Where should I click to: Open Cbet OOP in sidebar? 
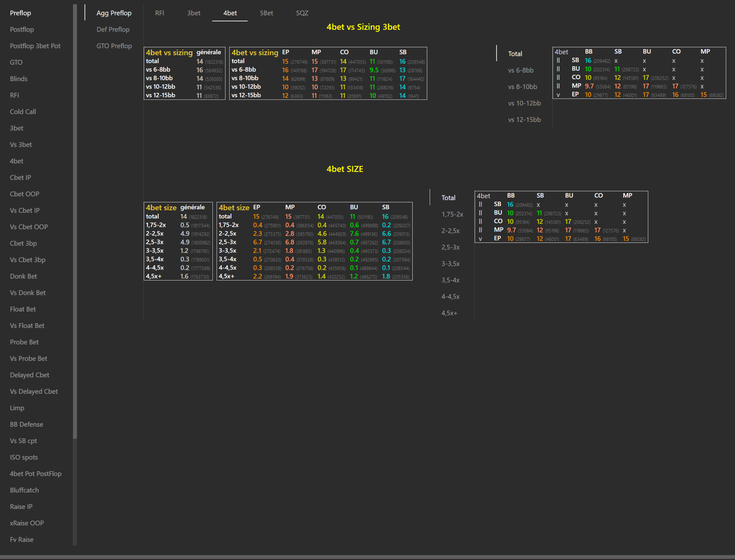pyautogui.click(x=25, y=194)
